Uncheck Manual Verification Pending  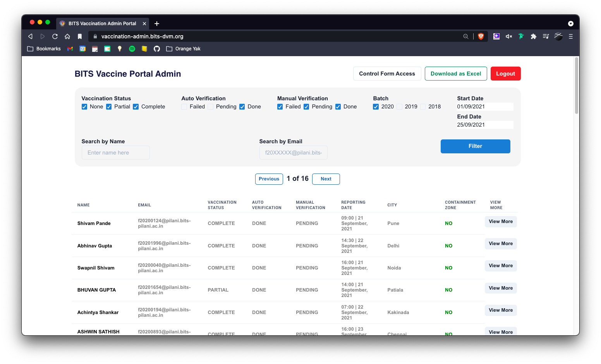306,107
